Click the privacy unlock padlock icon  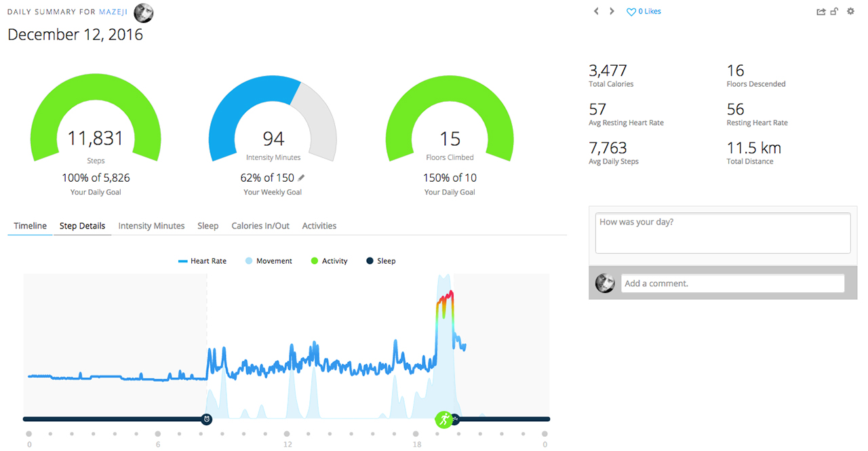[x=835, y=12]
